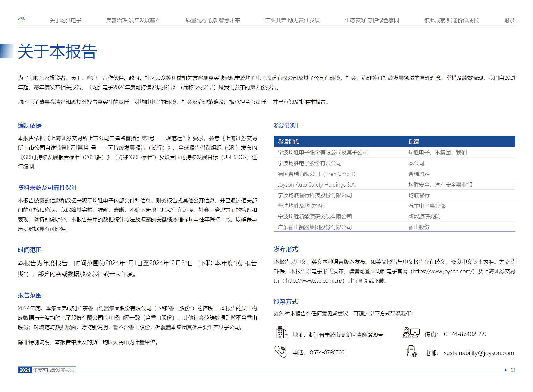Click the 联系方式 section heading

coord(286,302)
